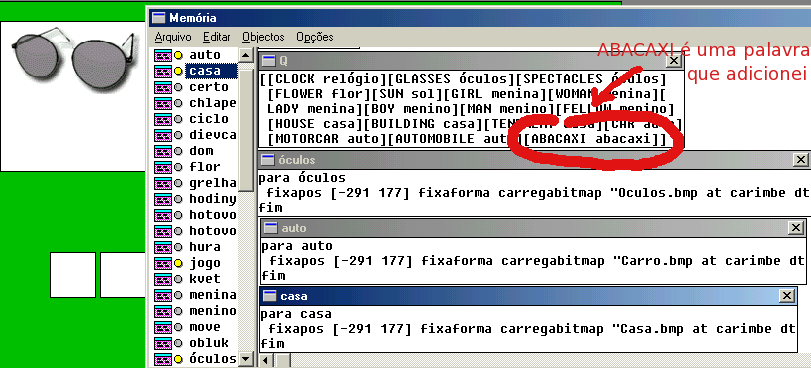Click the [CLOCK relógio] entry in Q
The image size is (811, 368).
pyautogui.click(x=327, y=79)
